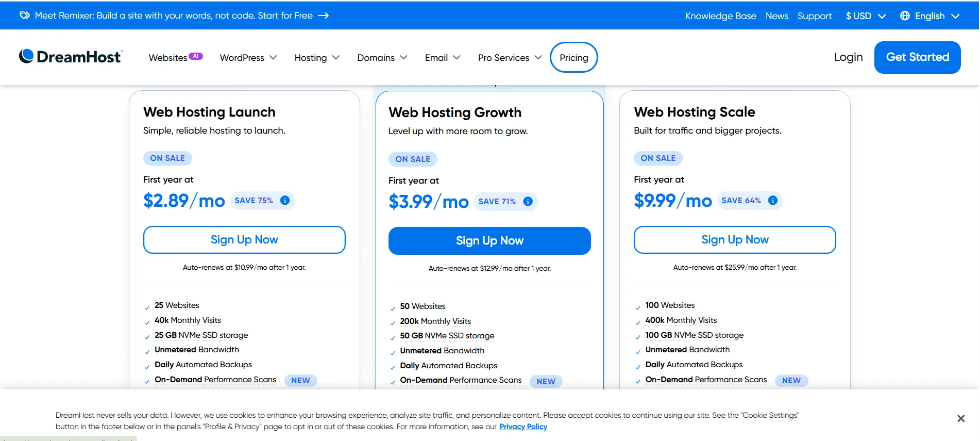
Task: Click NEW badge in Growth plan
Action: (546, 382)
